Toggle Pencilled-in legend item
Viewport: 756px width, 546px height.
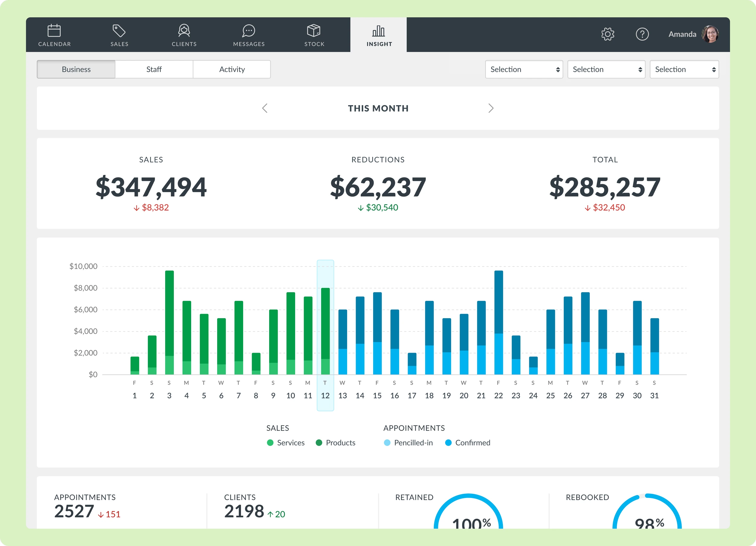408,443
